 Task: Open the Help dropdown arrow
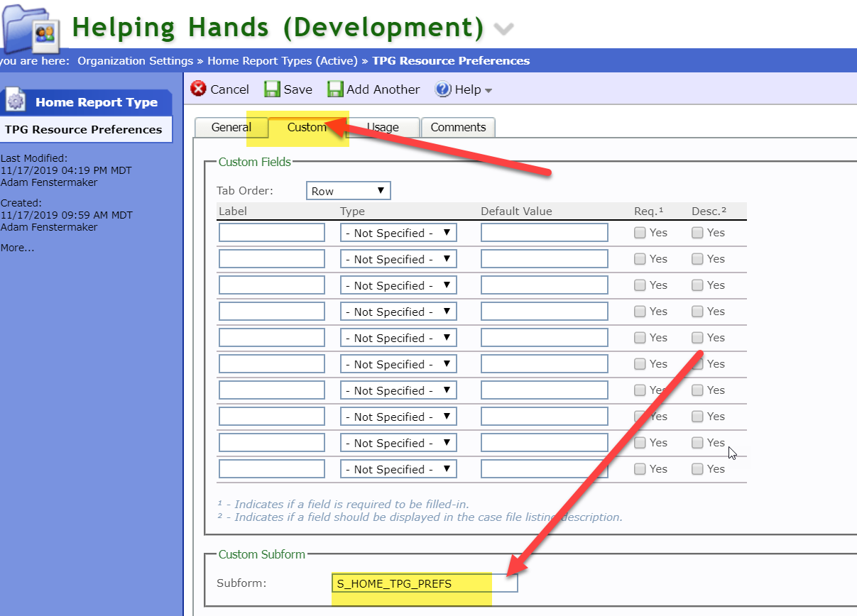click(488, 90)
